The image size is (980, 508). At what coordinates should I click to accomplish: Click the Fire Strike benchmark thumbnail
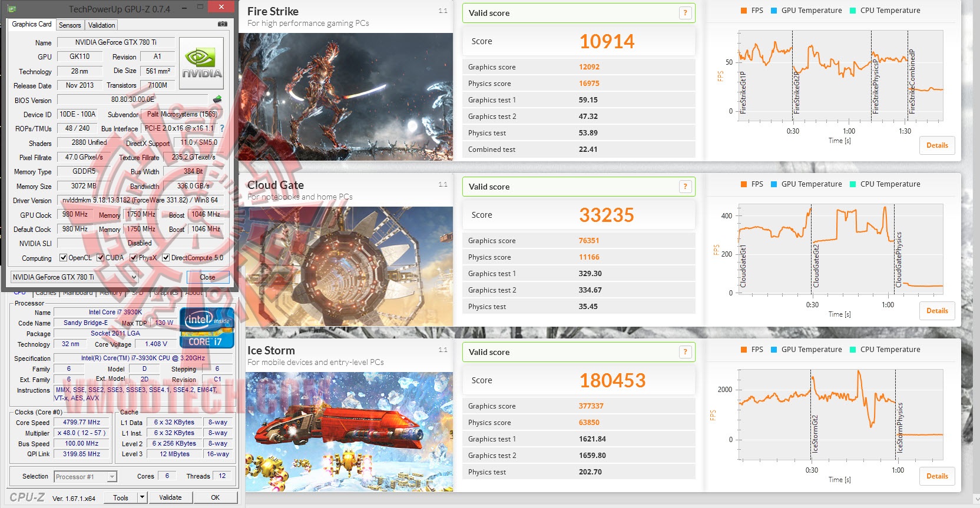(x=346, y=97)
